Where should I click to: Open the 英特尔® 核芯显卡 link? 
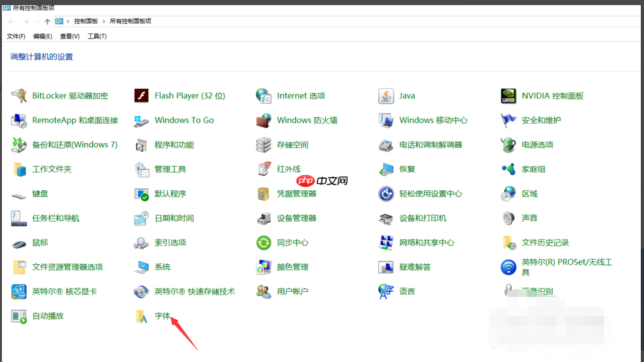(65, 291)
